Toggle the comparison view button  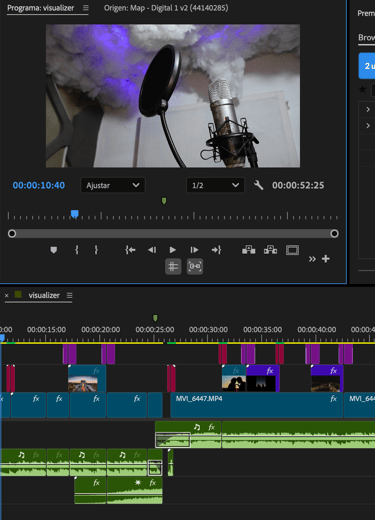195,267
